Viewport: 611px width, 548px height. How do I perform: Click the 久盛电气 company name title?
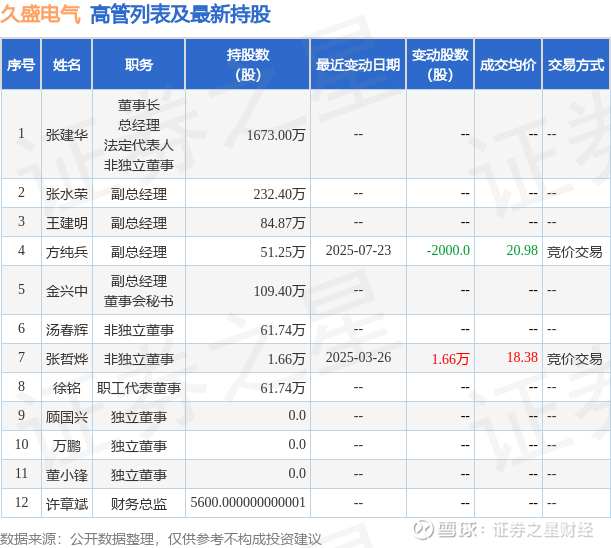click(41, 14)
